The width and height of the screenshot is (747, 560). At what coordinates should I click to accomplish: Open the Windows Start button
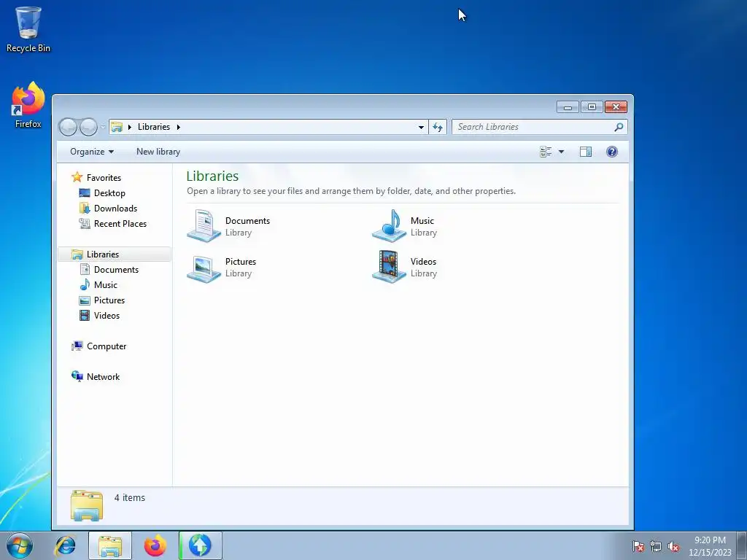pos(20,545)
